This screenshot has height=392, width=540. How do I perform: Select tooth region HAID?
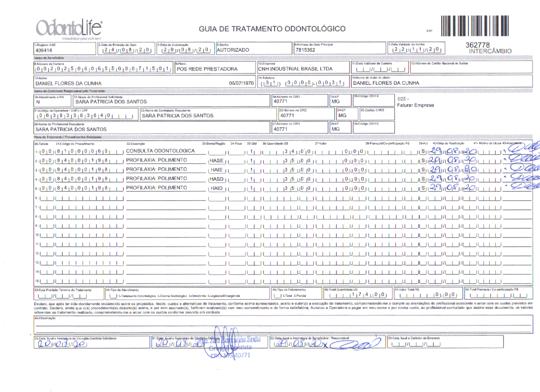(x=216, y=188)
